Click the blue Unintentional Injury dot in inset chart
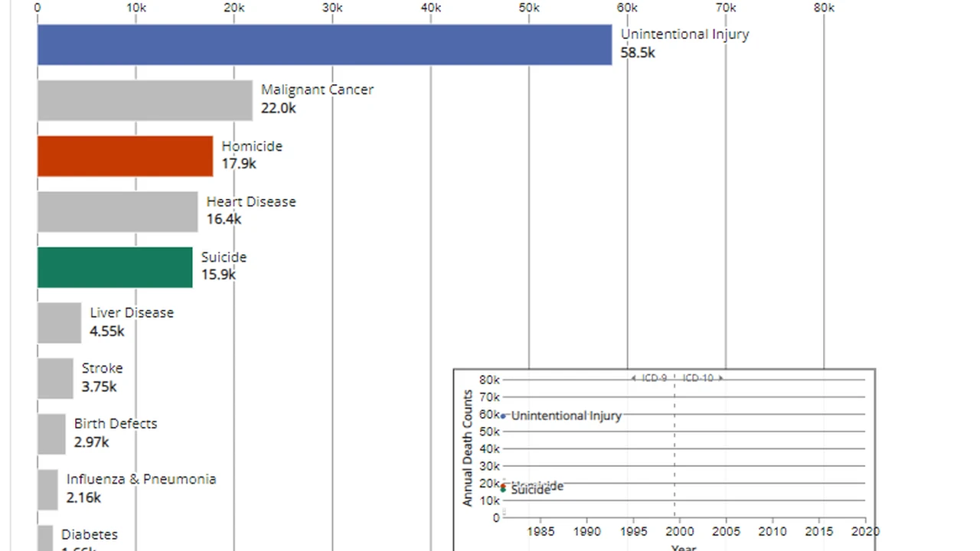The width and height of the screenshot is (980, 551). pyautogui.click(x=503, y=416)
